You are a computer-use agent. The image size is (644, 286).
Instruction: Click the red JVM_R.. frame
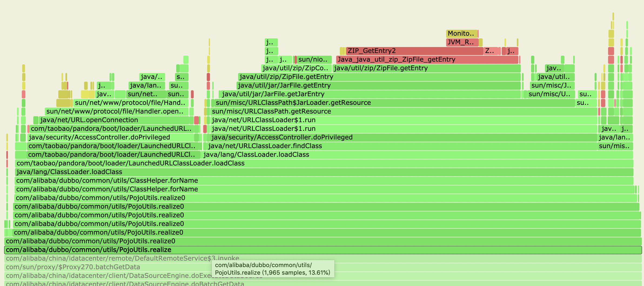(x=462, y=42)
